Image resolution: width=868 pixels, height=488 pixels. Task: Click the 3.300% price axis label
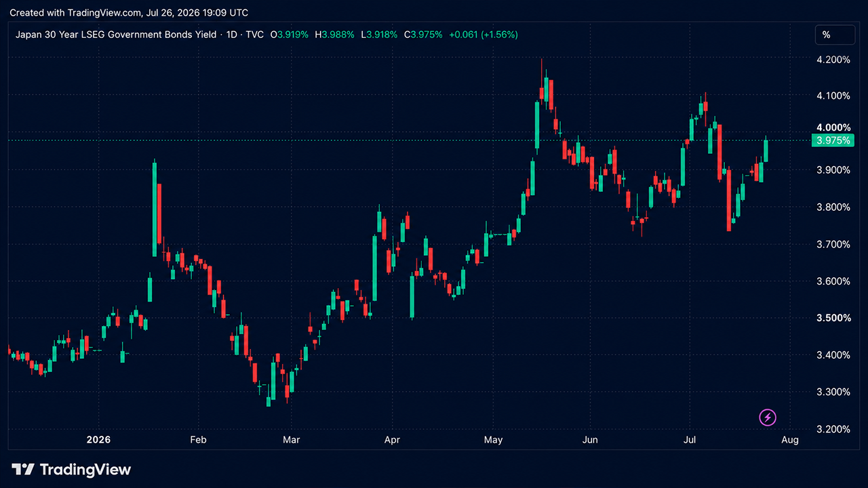click(x=833, y=392)
